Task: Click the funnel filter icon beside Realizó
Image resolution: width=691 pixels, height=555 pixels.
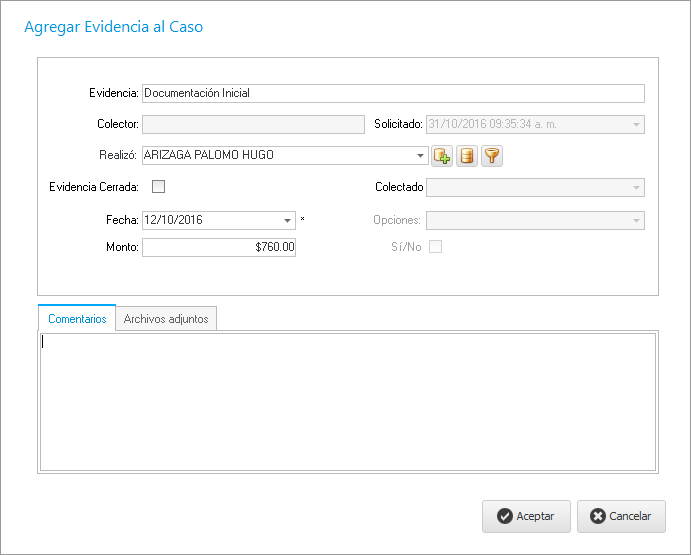Action: pos(491,156)
